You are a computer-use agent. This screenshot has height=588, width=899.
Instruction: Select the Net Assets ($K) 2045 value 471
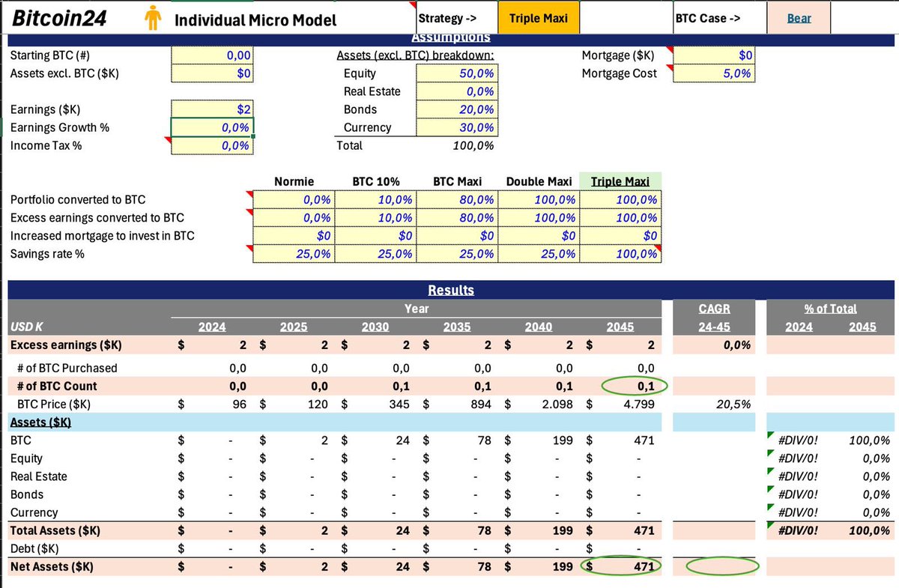tap(620, 566)
